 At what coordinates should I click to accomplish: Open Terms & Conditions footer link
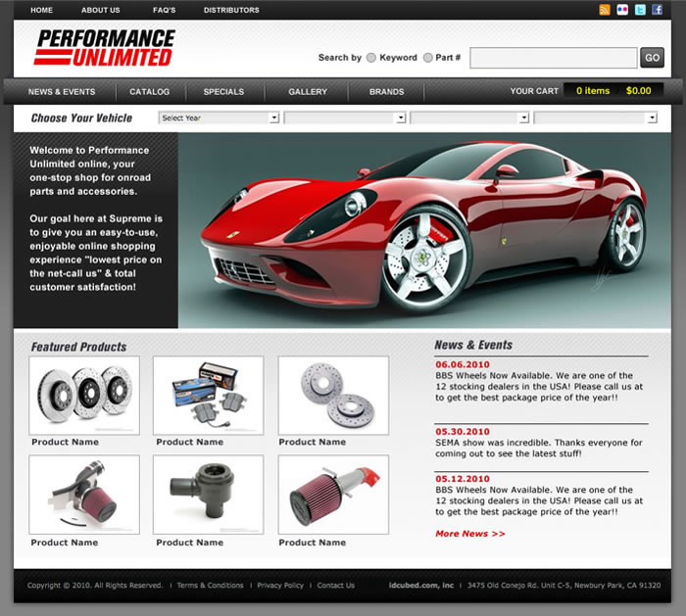(x=210, y=586)
